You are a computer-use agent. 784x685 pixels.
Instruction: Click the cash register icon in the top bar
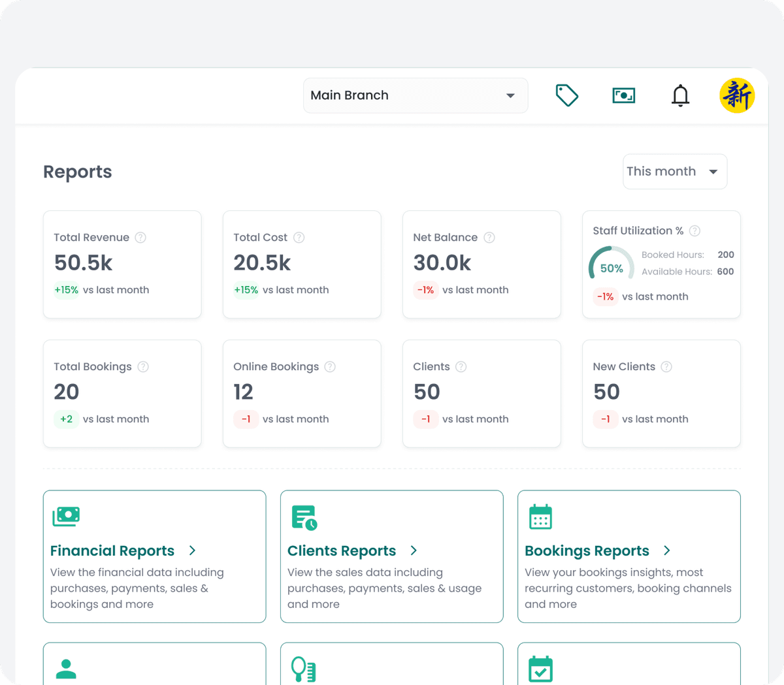pyautogui.click(x=623, y=95)
